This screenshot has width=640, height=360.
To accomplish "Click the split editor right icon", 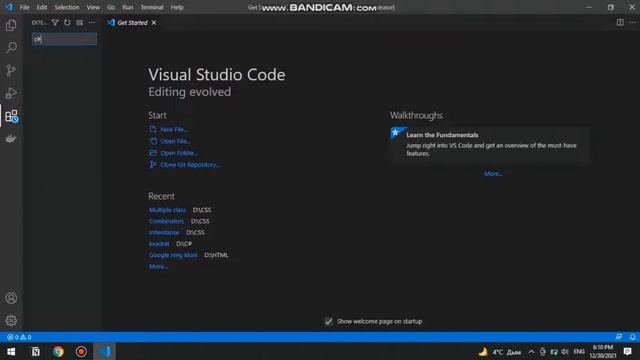I will click(x=620, y=22).
